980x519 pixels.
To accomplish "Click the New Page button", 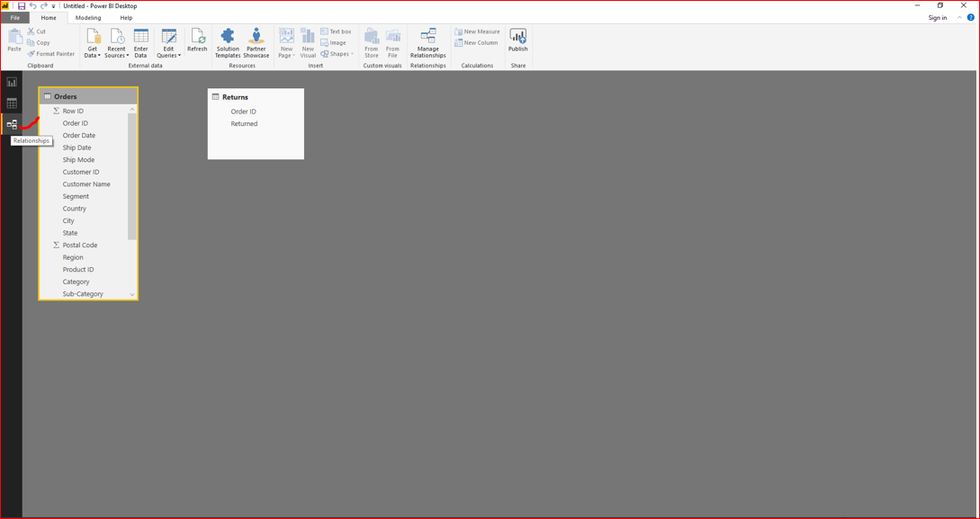I will click(286, 43).
